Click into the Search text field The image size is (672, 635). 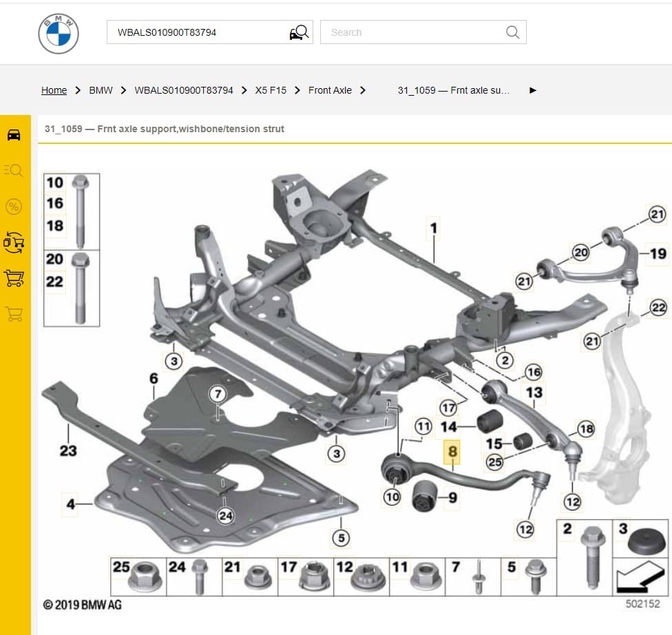point(413,32)
